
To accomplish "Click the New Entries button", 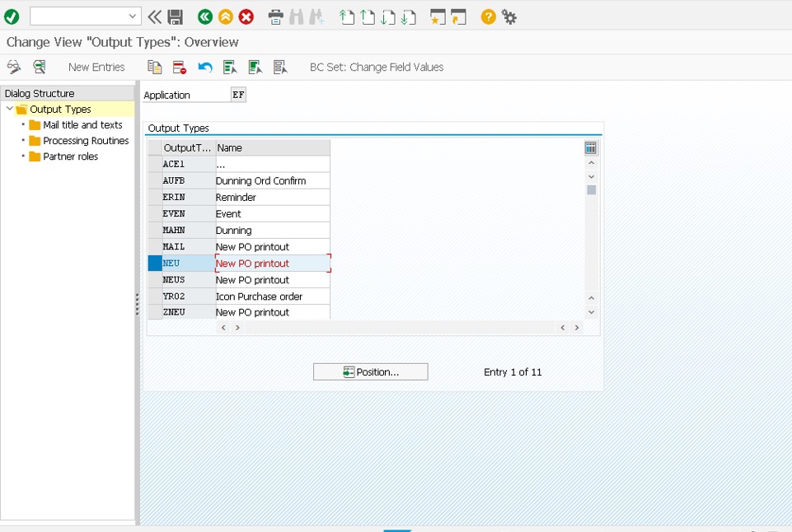I will coord(96,68).
